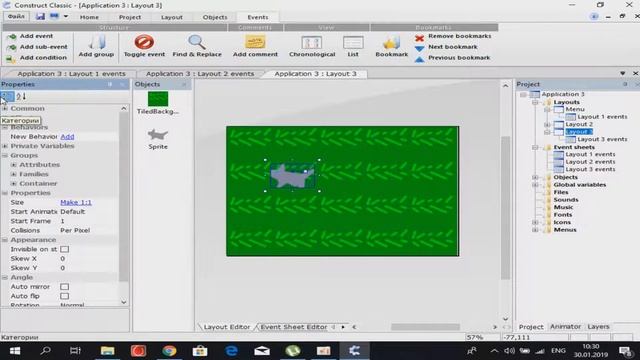
Task: Click the save icon in quick toolbar
Action: [40, 16]
